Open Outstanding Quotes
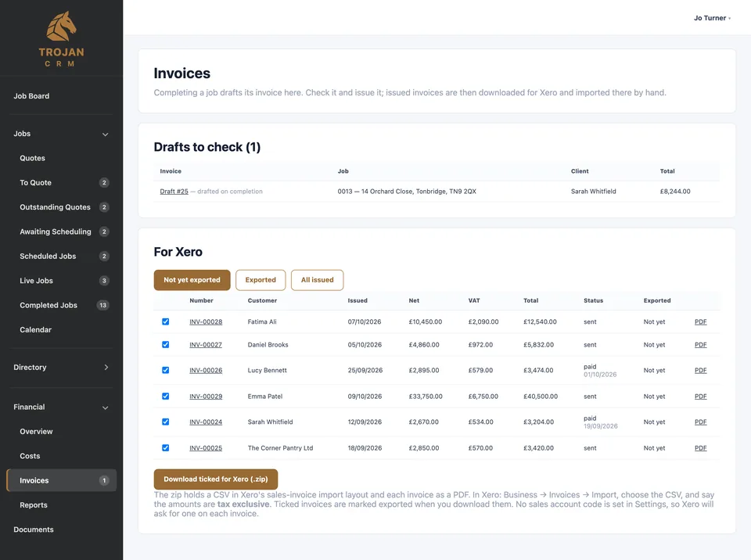Image resolution: width=751 pixels, height=560 pixels. click(x=55, y=207)
